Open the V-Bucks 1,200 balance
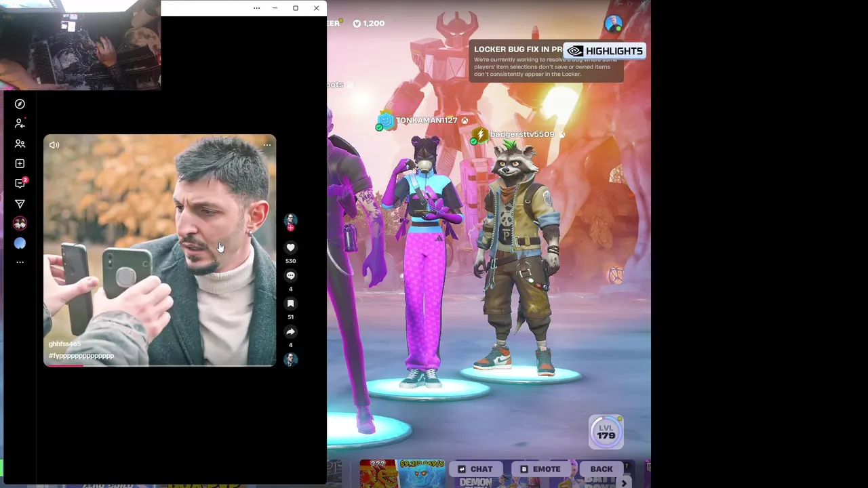868x488 pixels. tap(369, 23)
